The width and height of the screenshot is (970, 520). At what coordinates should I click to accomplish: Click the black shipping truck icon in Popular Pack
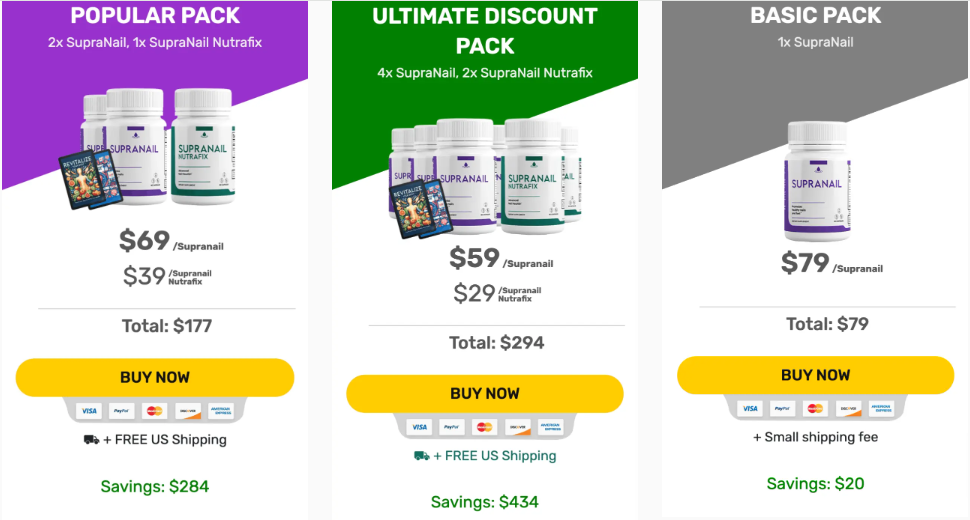[92, 440]
